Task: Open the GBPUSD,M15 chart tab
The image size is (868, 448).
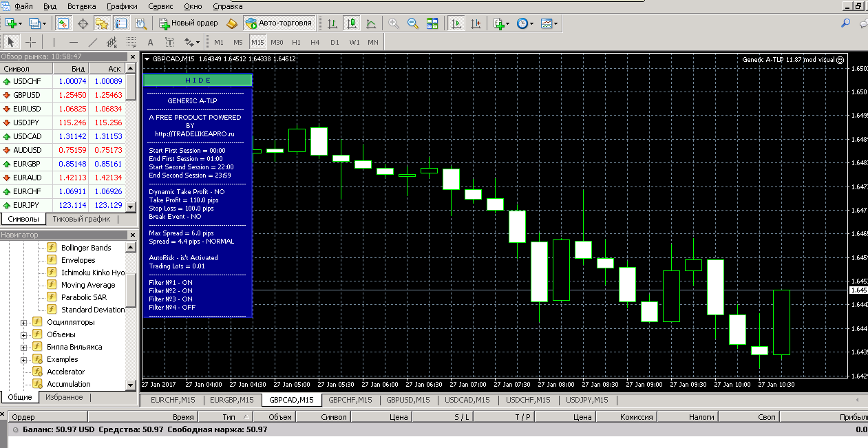Action: [407, 399]
